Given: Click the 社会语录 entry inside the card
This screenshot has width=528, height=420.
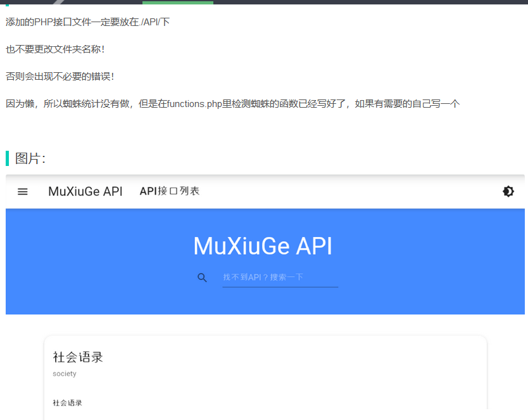Looking at the screenshot, I should pos(66,403).
